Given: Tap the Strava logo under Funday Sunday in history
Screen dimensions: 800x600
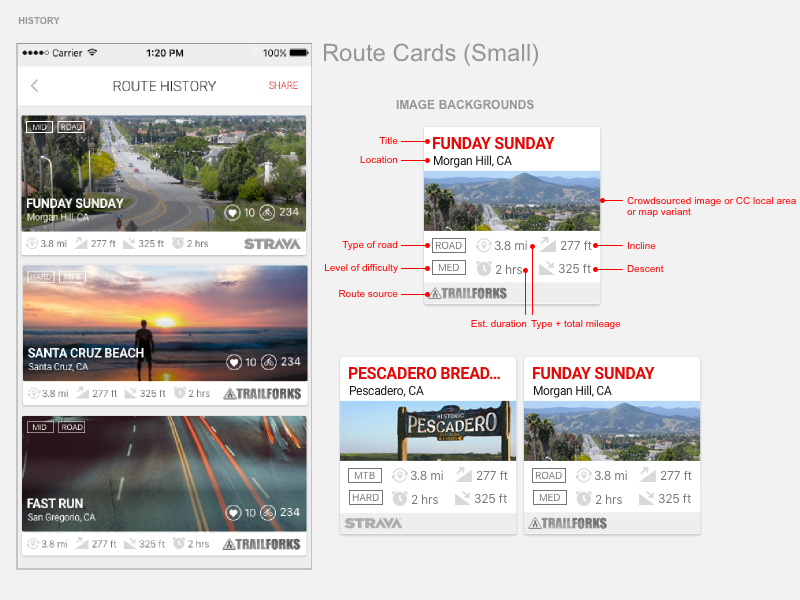Looking at the screenshot, I should click(x=272, y=244).
